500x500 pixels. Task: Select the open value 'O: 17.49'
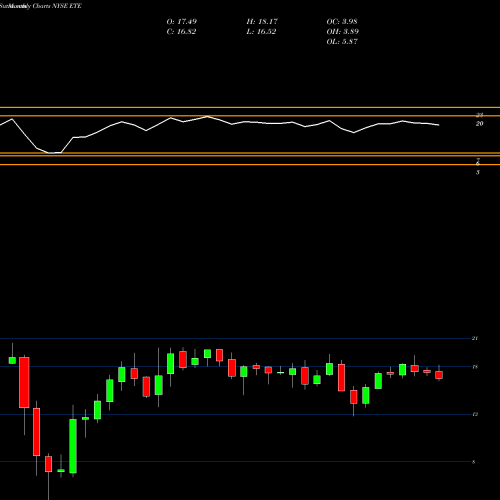coord(182,22)
